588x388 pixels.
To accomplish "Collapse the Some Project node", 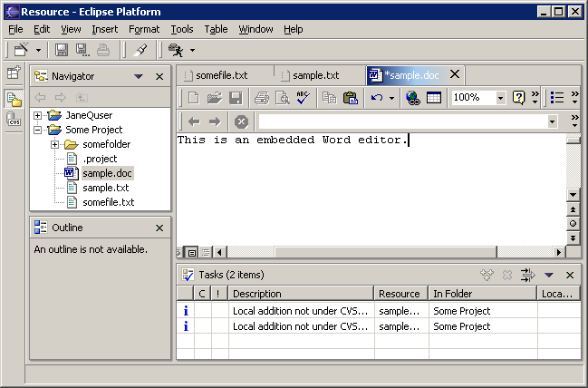I will (x=37, y=130).
